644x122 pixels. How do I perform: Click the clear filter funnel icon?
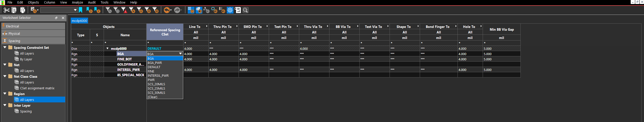click(x=108, y=10)
